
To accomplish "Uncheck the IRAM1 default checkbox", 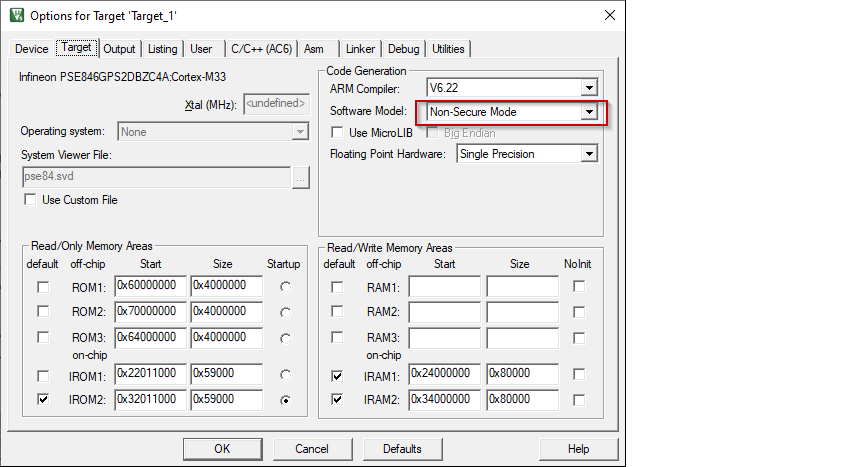I will click(x=337, y=375).
